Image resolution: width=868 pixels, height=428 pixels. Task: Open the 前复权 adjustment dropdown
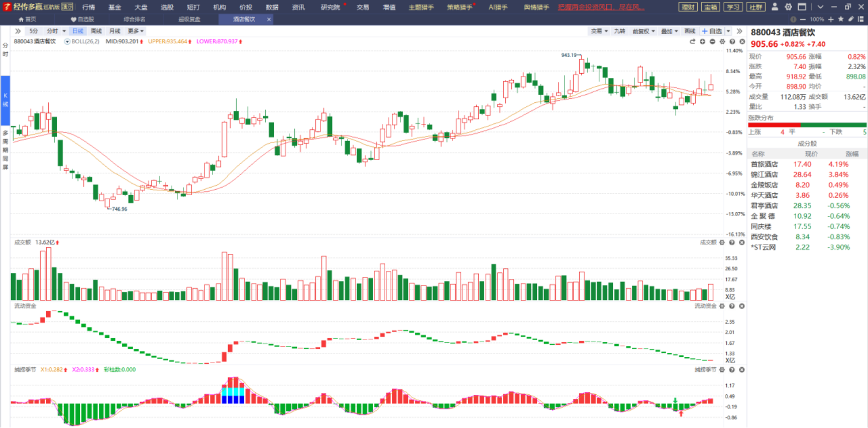tap(643, 31)
